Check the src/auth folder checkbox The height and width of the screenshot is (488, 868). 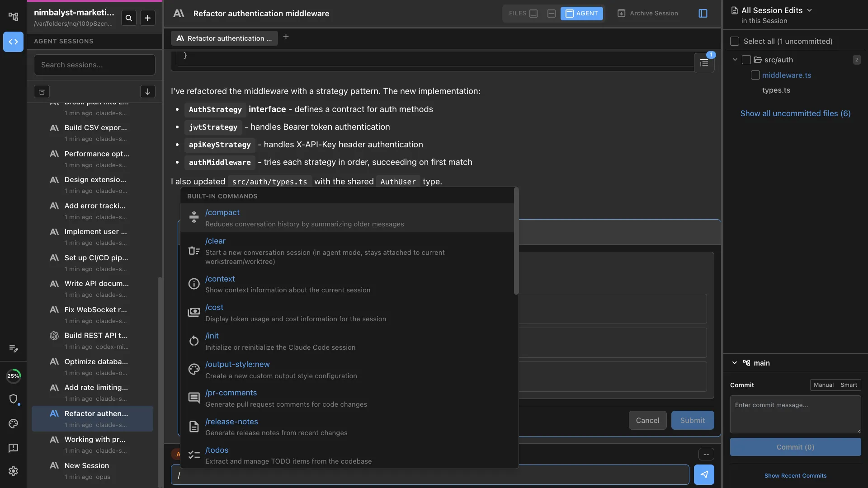click(746, 60)
